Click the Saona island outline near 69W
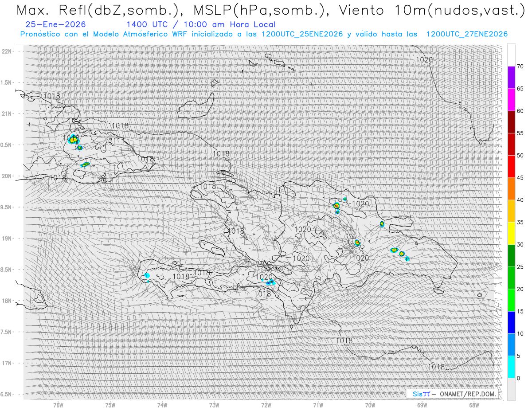The height and width of the screenshot is (411, 532). [439, 291]
